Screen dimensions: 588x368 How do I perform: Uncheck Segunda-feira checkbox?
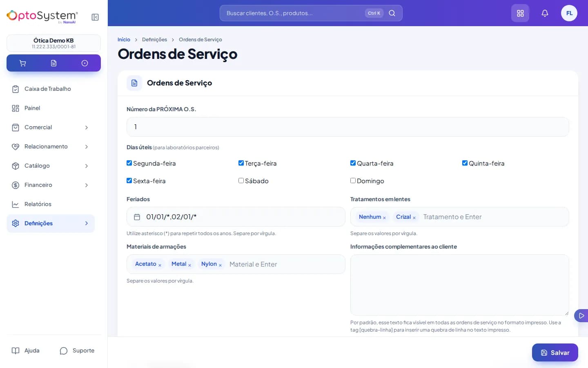coord(129,163)
